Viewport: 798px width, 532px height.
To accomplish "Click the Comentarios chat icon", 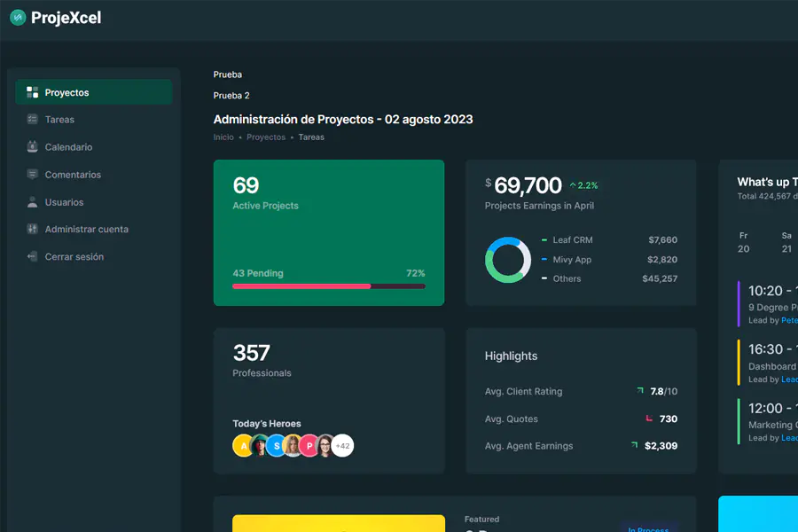I will coord(33,174).
